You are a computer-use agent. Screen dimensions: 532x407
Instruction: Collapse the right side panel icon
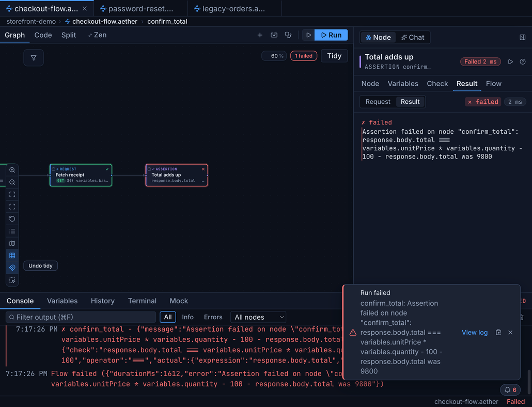(523, 37)
